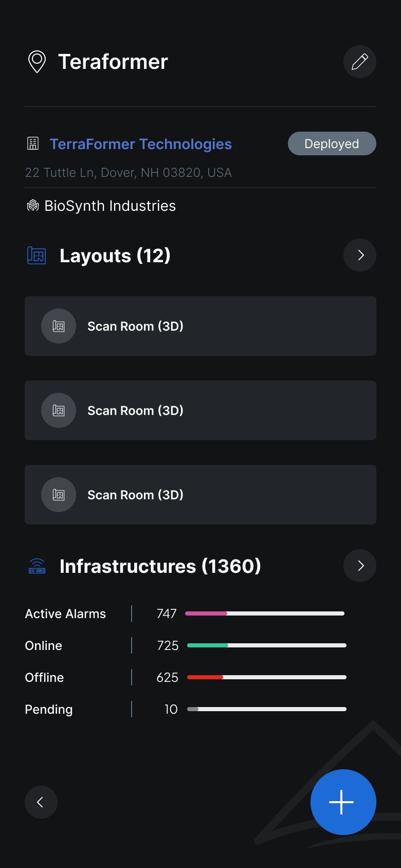Click first Scan Room layout icon
Viewport: 401px width, 868px height.
click(x=59, y=326)
